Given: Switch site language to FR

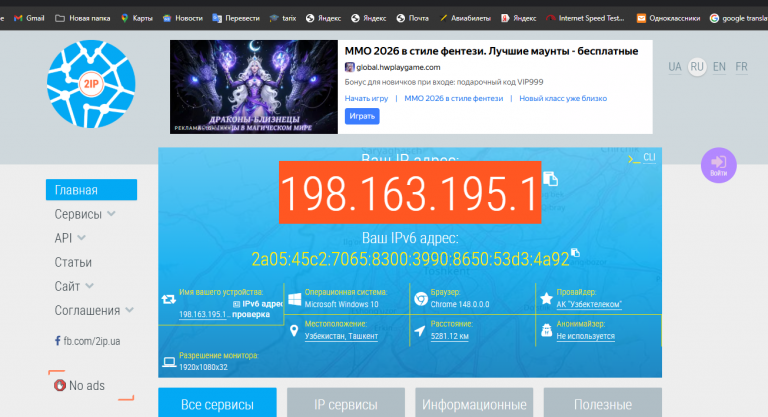Looking at the screenshot, I should pos(741,67).
